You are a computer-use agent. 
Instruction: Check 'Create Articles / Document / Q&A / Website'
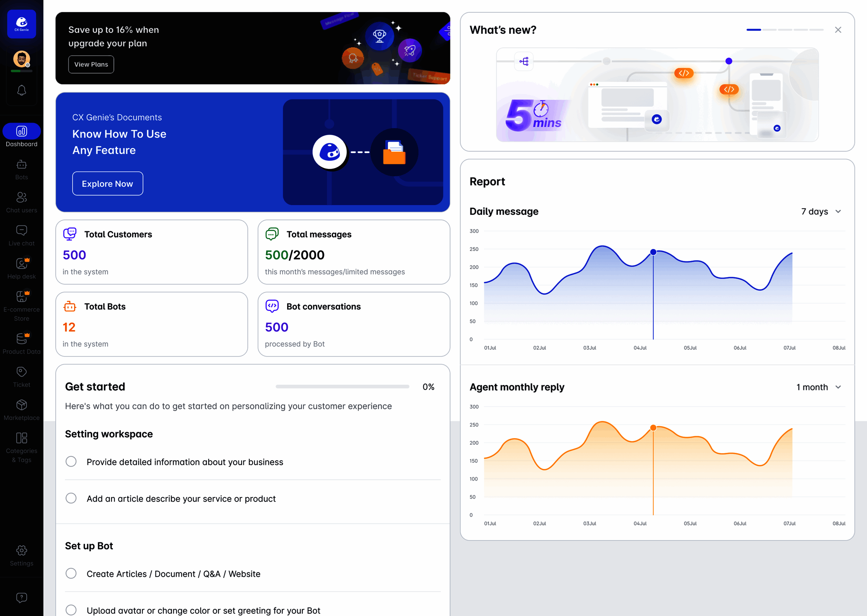tap(71, 573)
